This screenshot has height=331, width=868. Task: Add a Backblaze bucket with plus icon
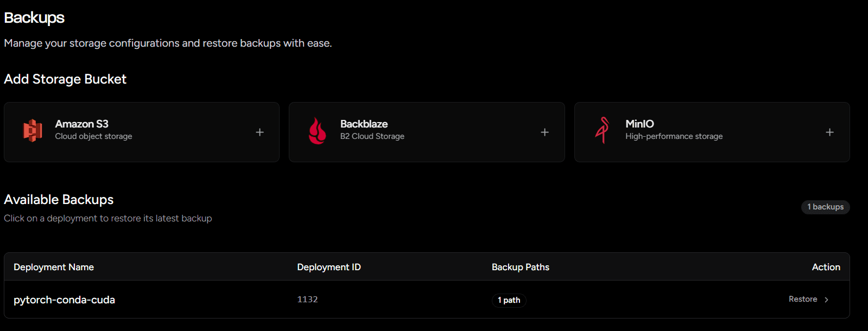coord(545,132)
